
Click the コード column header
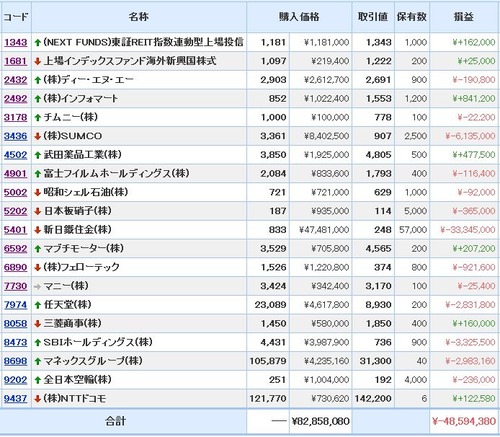coord(16,17)
